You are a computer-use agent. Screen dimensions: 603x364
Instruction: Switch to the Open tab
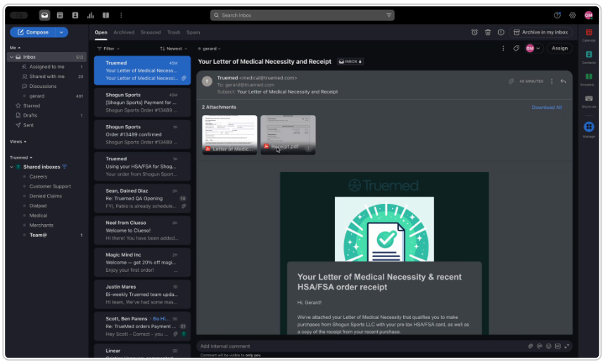tap(101, 32)
